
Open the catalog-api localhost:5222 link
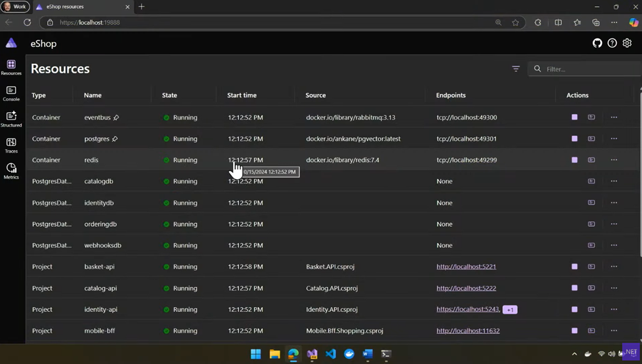coord(466,288)
